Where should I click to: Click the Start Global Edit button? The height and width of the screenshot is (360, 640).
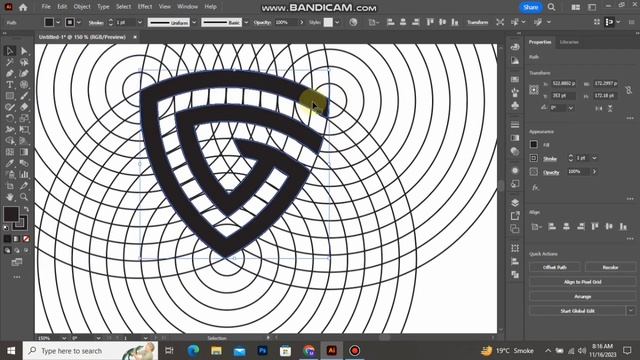[577, 311]
